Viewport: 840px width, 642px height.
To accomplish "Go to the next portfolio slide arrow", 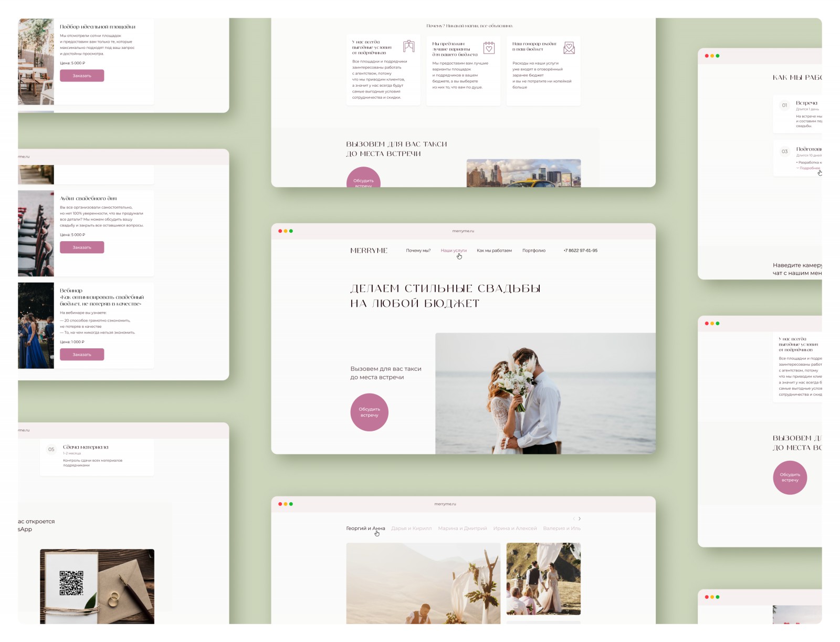I will (580, 519).
